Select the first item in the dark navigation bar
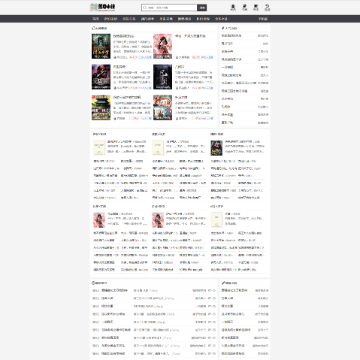This screenshot has height=360, width=360. [x=96, y=19]
